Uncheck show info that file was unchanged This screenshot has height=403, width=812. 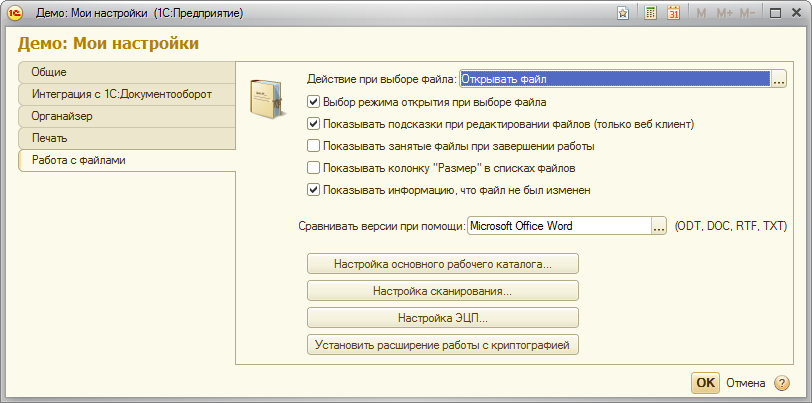(314, 190)
